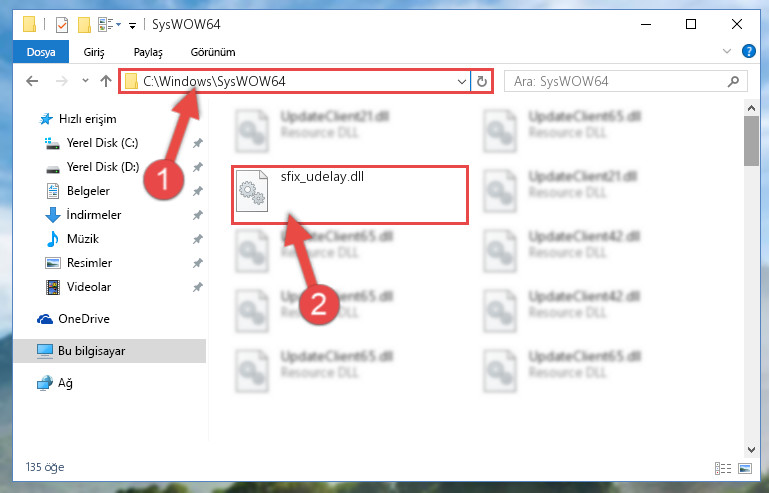This screenshot has height=493, width=769.
Task: Go up one folder level
Action: tap(106, 81)
